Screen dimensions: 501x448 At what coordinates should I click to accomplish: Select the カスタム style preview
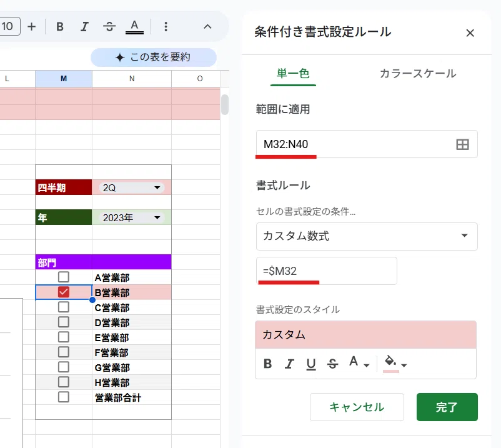click(x=366, y=334)
